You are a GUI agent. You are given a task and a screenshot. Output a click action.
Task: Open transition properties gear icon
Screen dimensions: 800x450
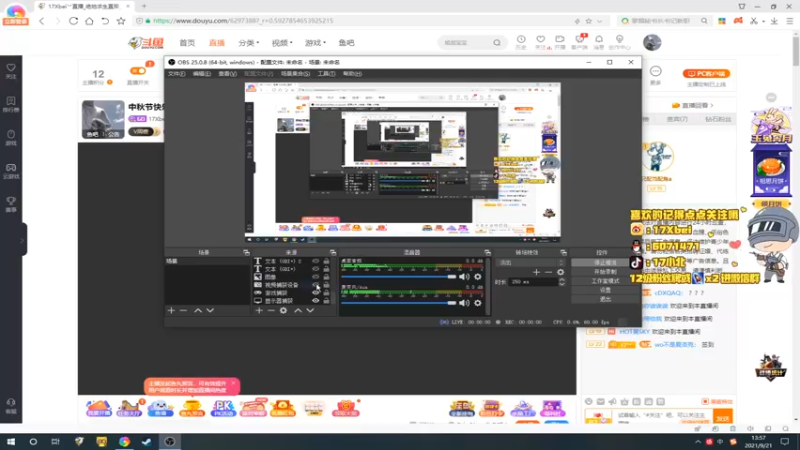click(x=561, y=272)
